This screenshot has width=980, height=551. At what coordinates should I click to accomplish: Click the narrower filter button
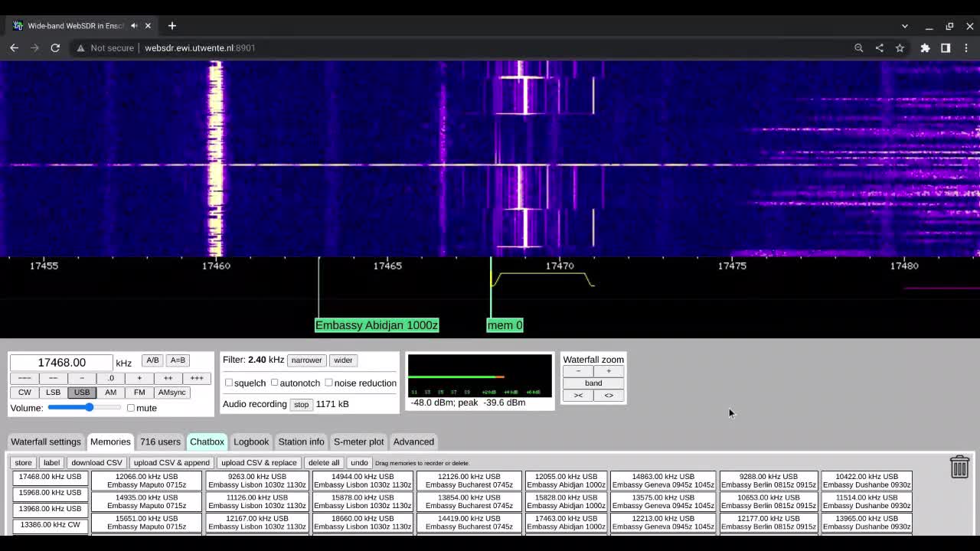(x=306, y=360)
